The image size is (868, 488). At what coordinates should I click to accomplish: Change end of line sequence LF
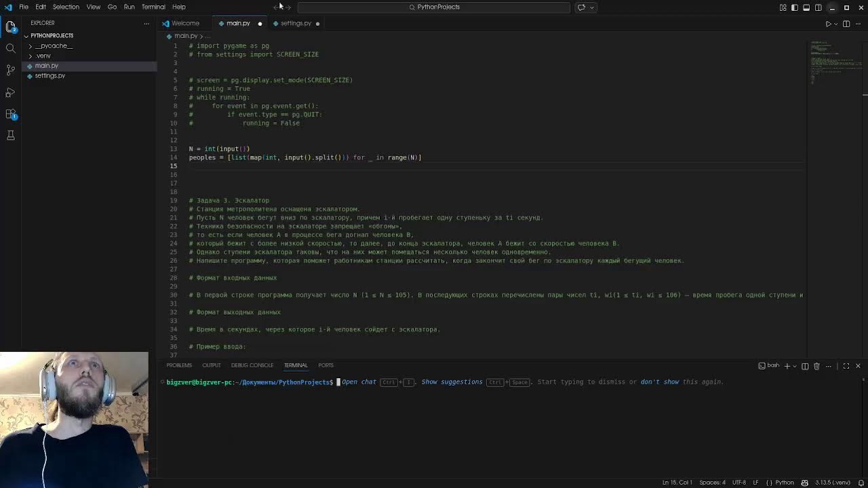755,483
